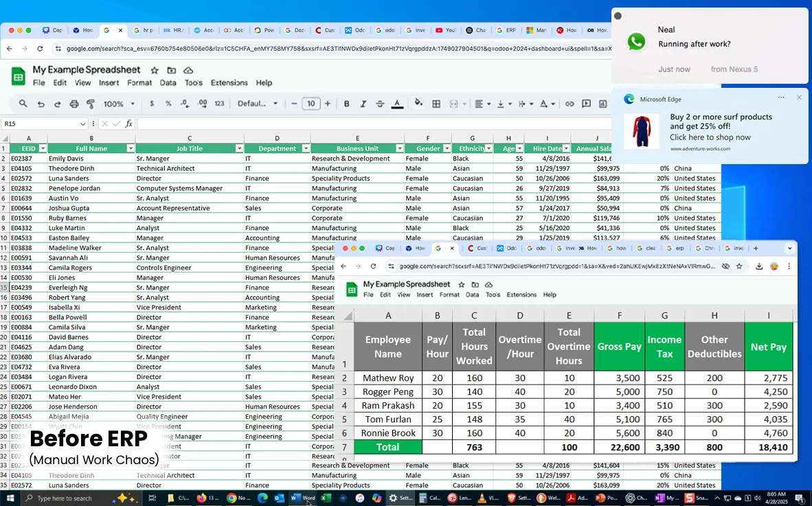The height and width of the screenshot is (506, 812).
Task: Click the fill color bucket icon
Action: tap(419, 104)
